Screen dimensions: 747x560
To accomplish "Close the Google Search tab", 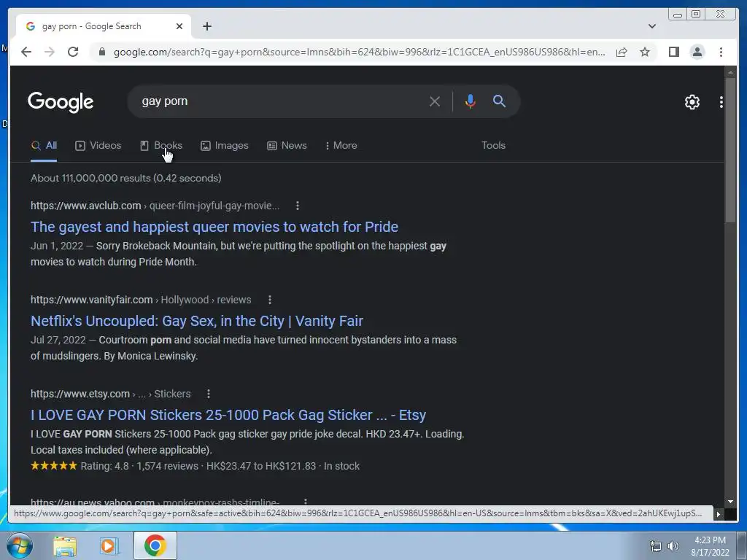I will (x=179, y=26).
